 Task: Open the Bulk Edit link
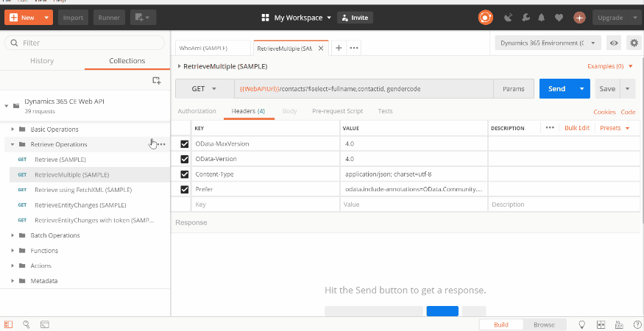577,128
